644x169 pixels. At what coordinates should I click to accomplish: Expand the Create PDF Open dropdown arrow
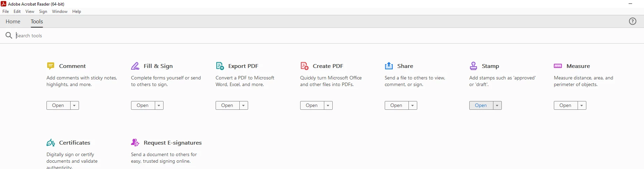[328, 106]
